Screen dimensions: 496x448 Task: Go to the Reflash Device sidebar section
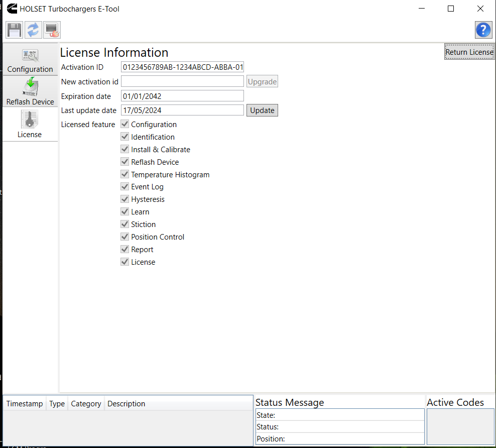pyautogui.click(x=30, y=92)
